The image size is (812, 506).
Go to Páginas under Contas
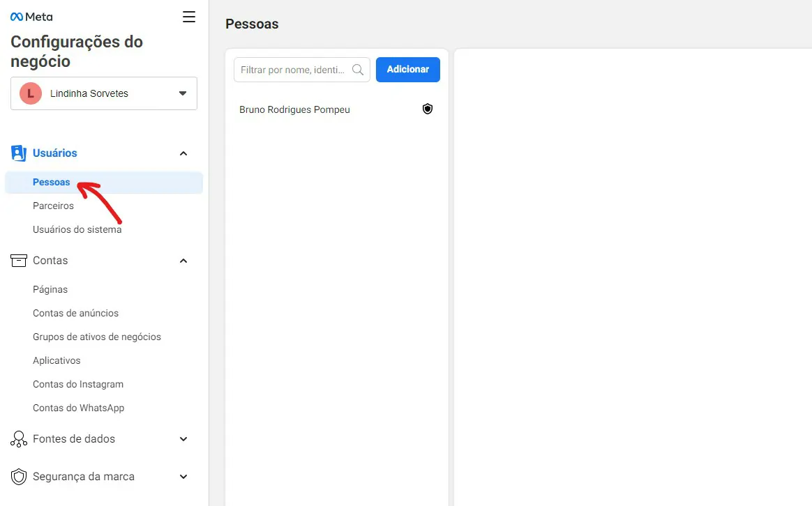click(50, 289)
